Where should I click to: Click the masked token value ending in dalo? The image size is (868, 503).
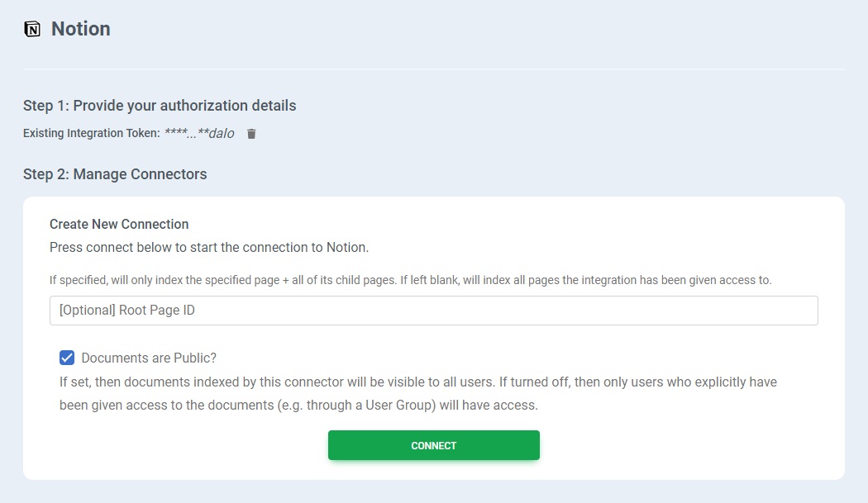tap(199, 133)
